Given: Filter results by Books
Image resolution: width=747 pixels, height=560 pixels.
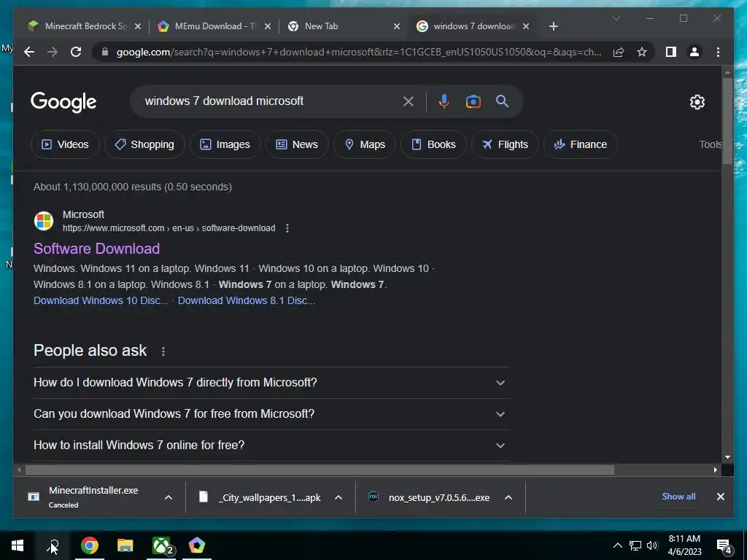Looking at the screenshot, I should click(x=433, y=144).
